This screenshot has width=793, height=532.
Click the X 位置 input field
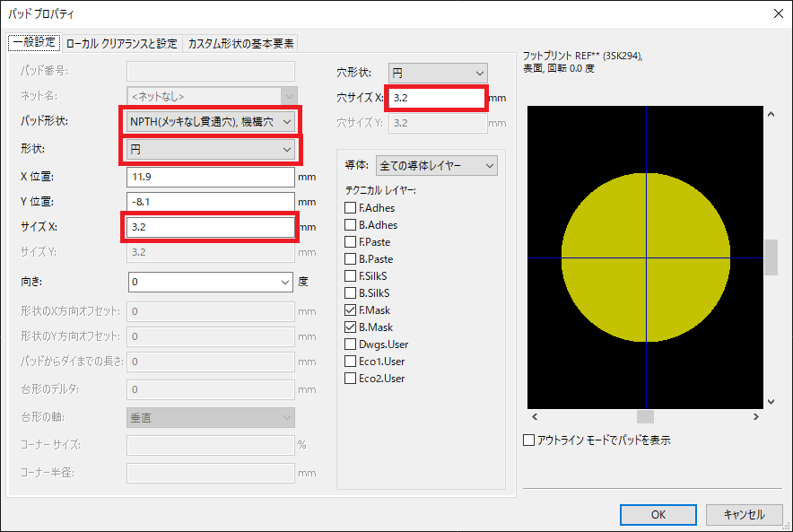211,177
